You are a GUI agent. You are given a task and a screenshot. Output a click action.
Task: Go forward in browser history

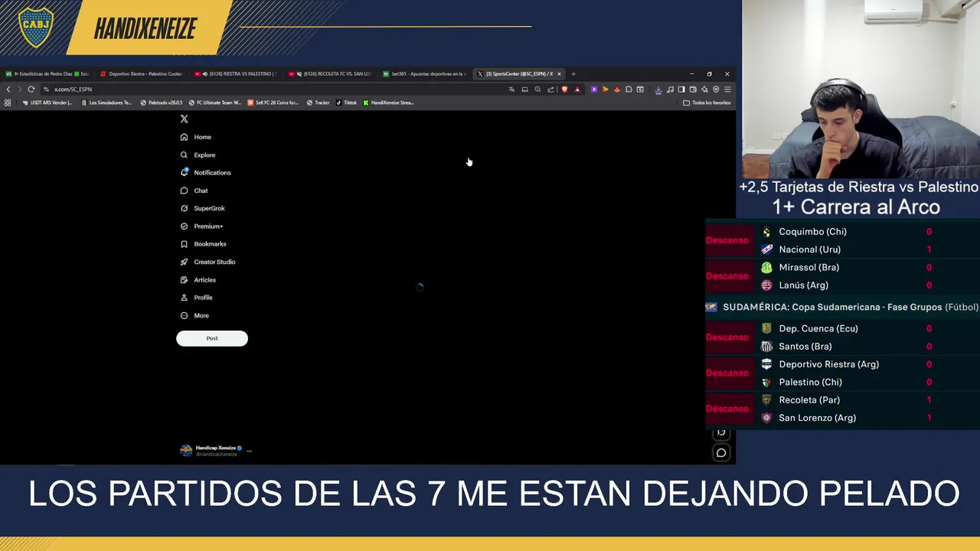pos(19,90)
